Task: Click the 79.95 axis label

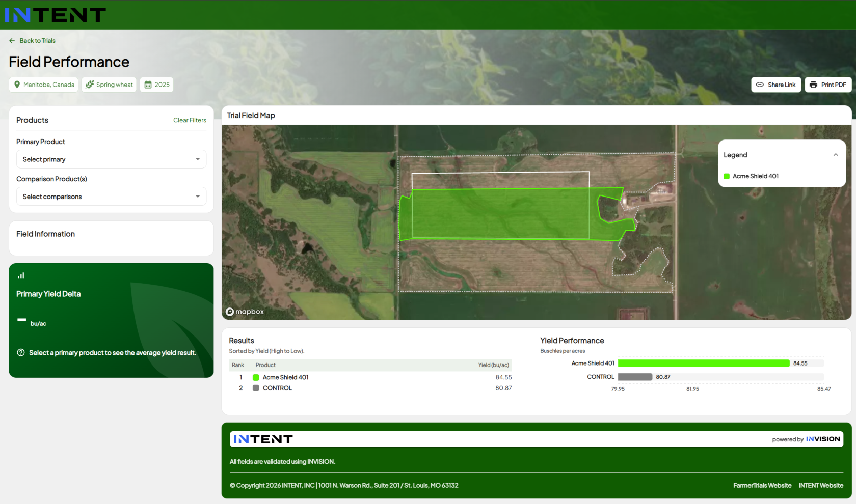Action: point(618,389)
